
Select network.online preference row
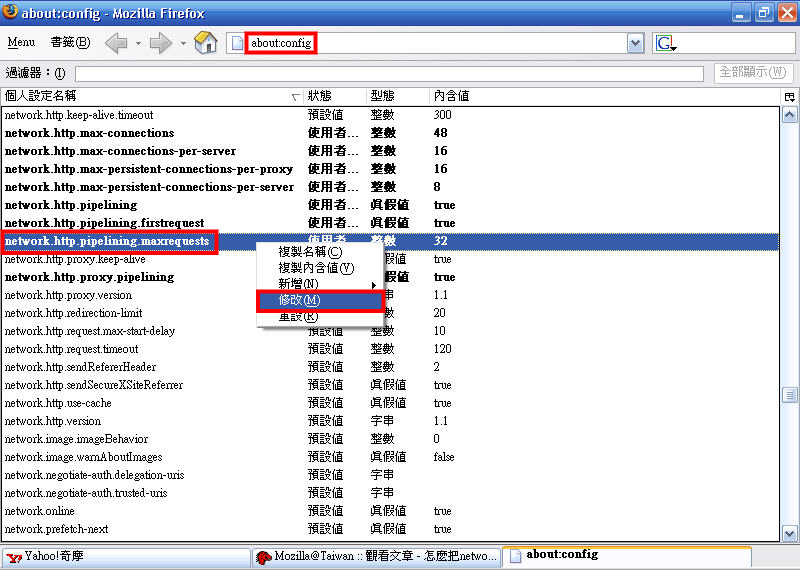click(x=390, y=511)
